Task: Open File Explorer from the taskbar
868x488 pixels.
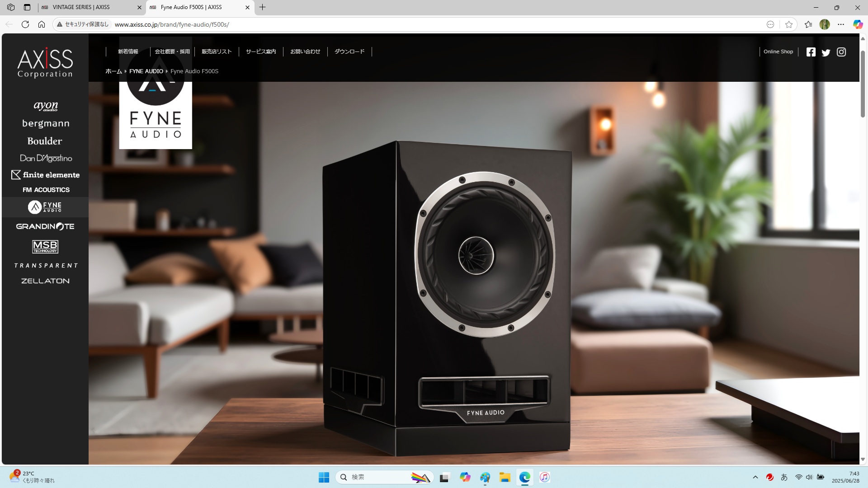Action: (505, 477)
